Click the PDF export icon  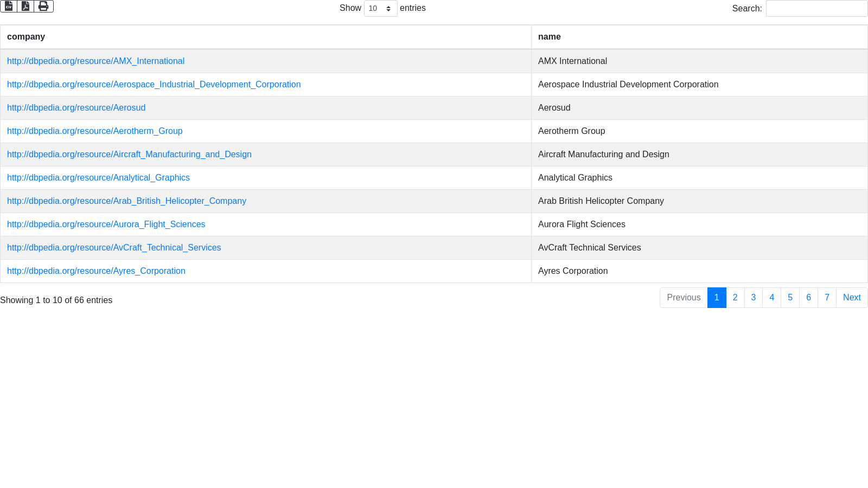[25, 6]
